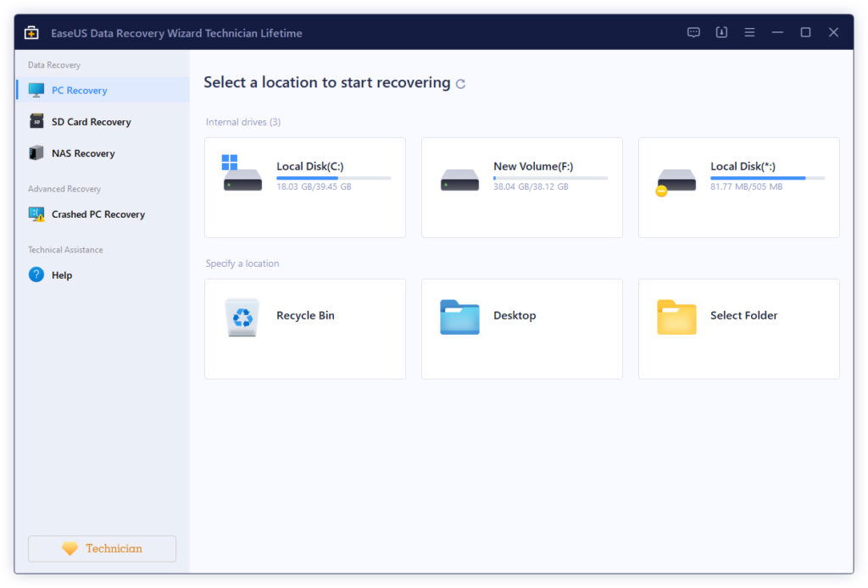Pick the Local Disk(*:) label
Viewport: 868px width, 588px height.
[743, 166]
